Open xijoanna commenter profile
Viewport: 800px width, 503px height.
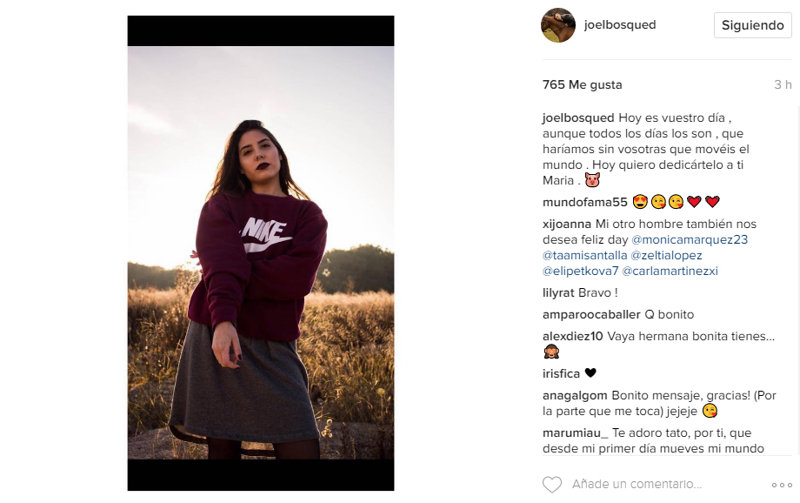pos(566,224)
